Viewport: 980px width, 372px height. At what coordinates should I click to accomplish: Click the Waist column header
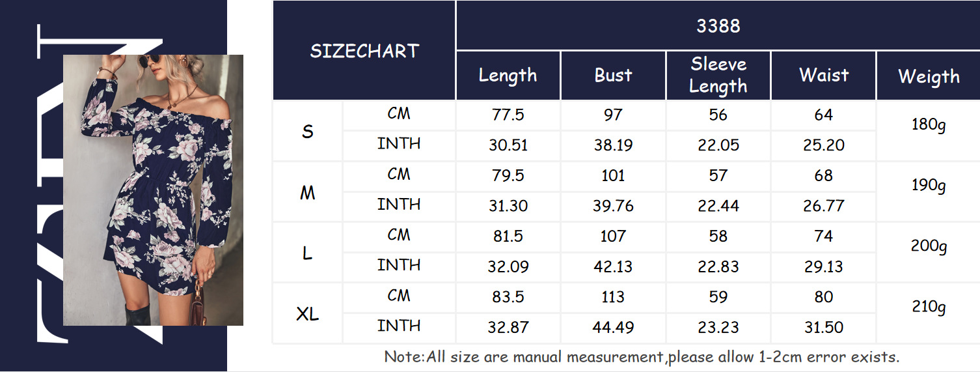[x=824, y=76]
